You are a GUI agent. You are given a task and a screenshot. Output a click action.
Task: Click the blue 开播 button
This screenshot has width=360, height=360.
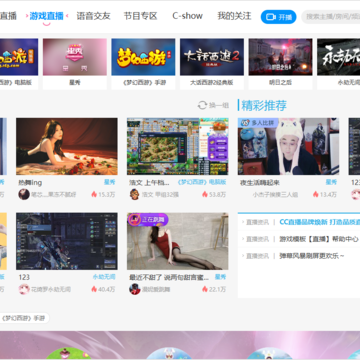coord(278,17)
